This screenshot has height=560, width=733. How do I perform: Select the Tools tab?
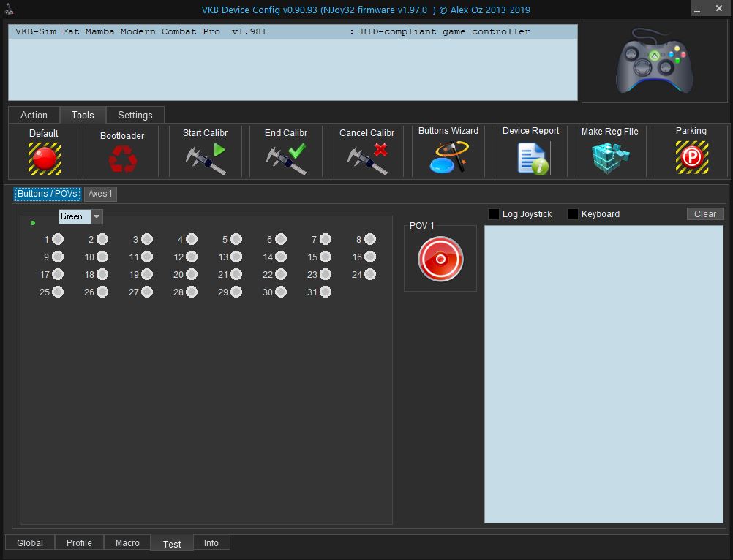83,115
